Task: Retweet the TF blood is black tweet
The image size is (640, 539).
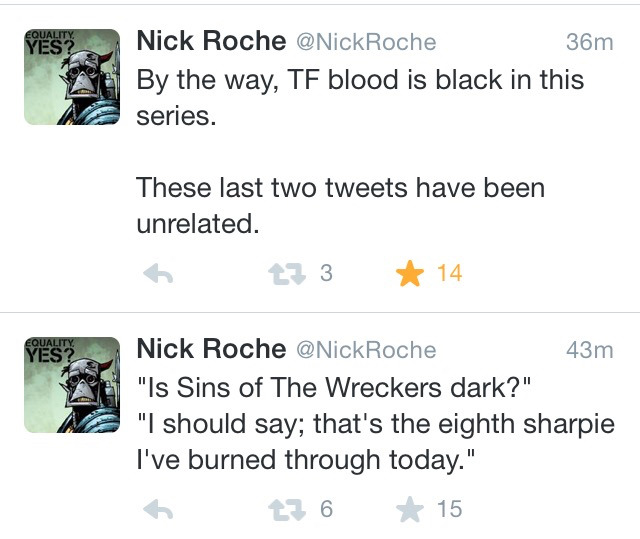Action: click(287, 274)
